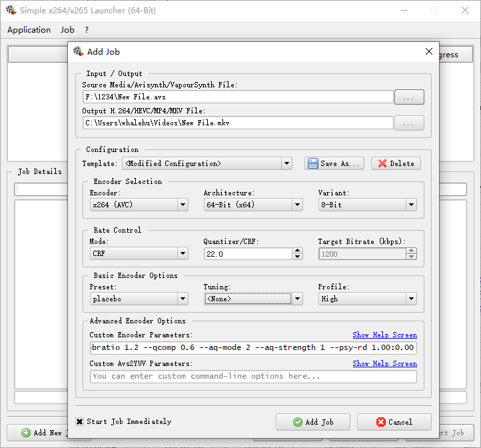Click the Add Job dialog title icon
The width and height of the screenshot is (481, 448).
[x=79, y=51]
